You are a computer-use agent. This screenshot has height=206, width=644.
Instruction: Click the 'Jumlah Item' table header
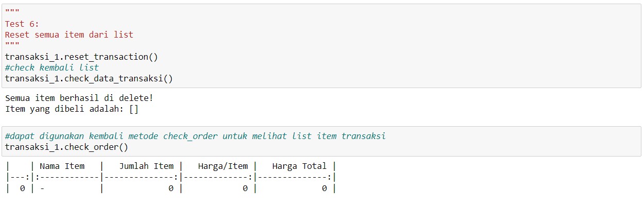click(x=147, y=166)
